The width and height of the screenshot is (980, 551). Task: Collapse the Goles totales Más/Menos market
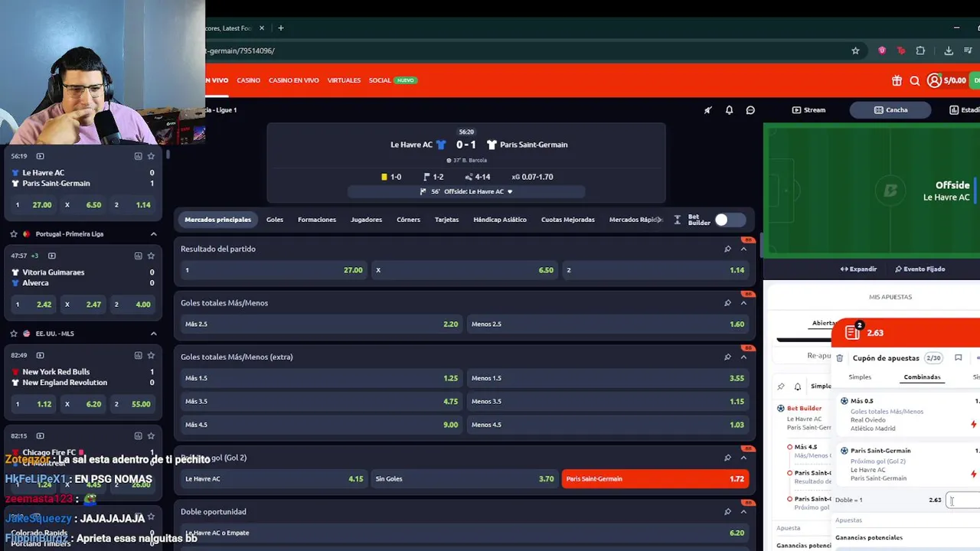tap(743, 303)
